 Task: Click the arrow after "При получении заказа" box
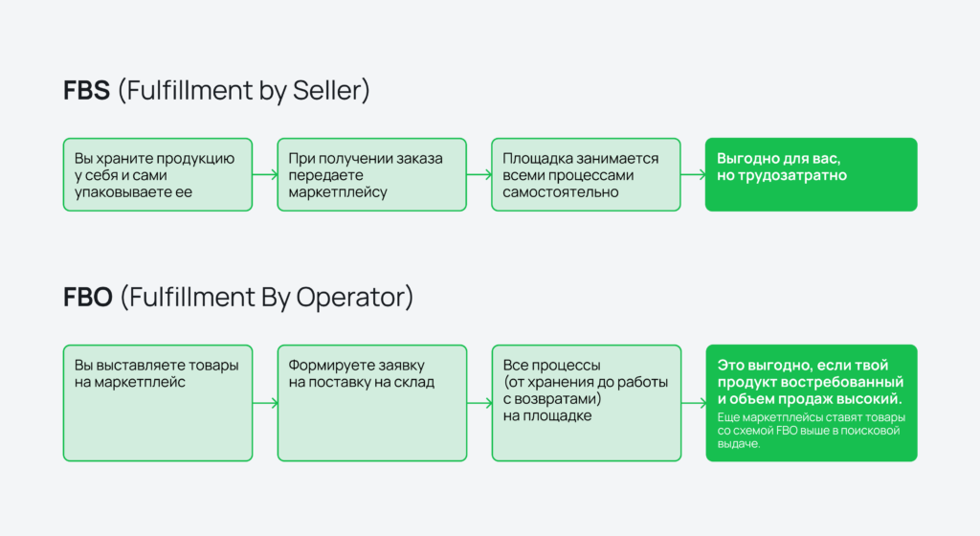[x=479, y=175]
